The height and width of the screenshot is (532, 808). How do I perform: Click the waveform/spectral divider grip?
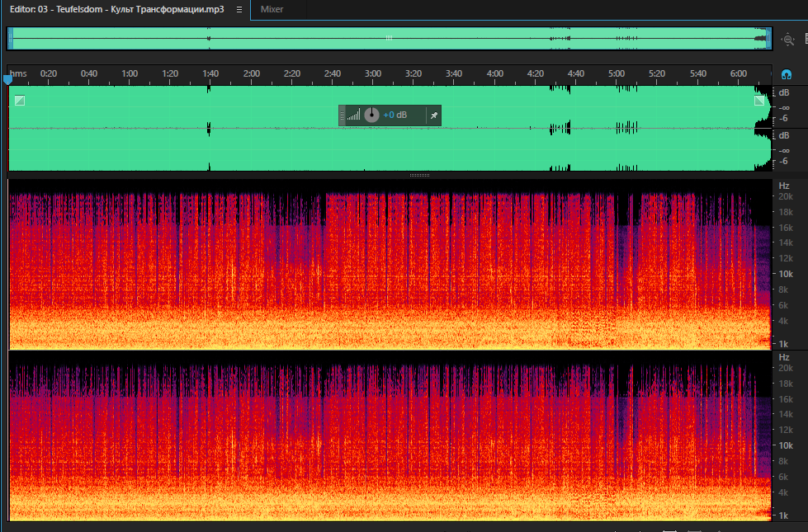click(x=419, y=175)
